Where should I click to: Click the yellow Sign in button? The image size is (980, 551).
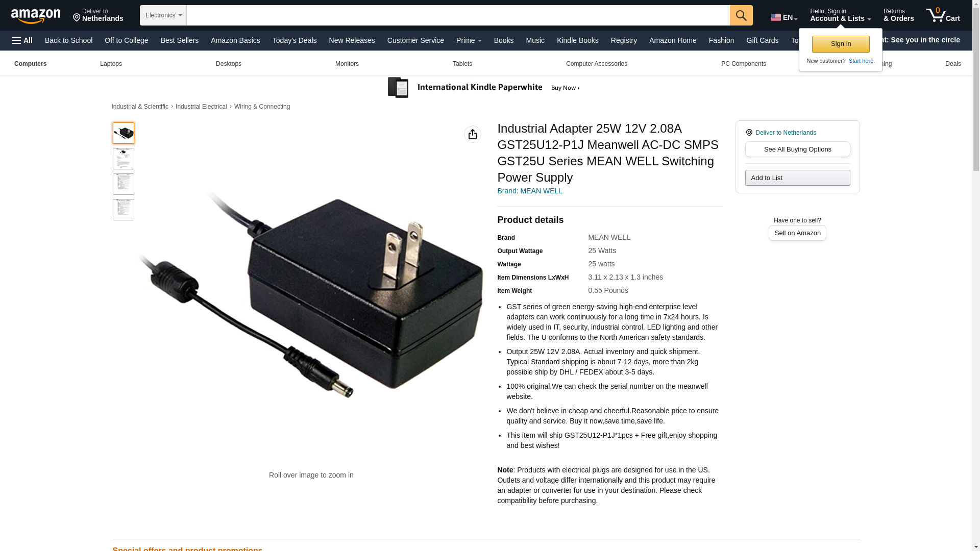(x=841, y=44)
